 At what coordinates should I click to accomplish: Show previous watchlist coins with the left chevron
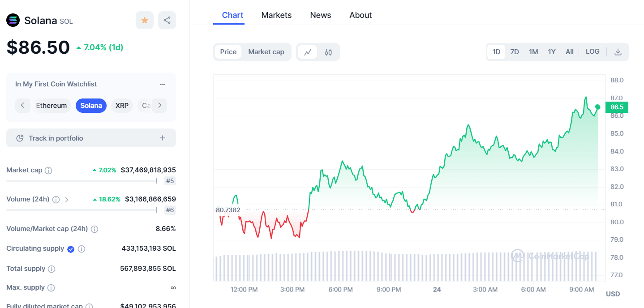[22, 106]
